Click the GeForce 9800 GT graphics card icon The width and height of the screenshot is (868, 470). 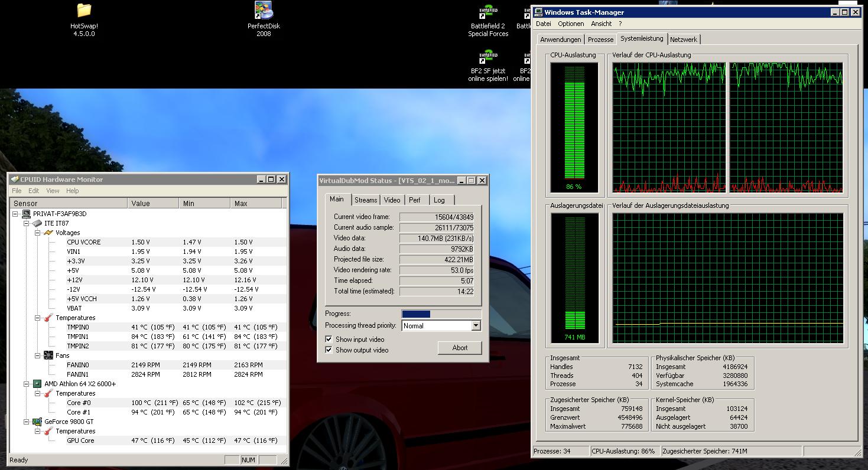pyautogui.click(x=37, y=422)
